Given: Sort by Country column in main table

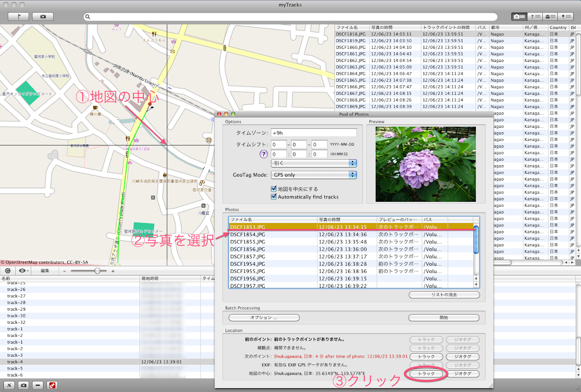Looking at the screenshot, I should click(559, 28).
